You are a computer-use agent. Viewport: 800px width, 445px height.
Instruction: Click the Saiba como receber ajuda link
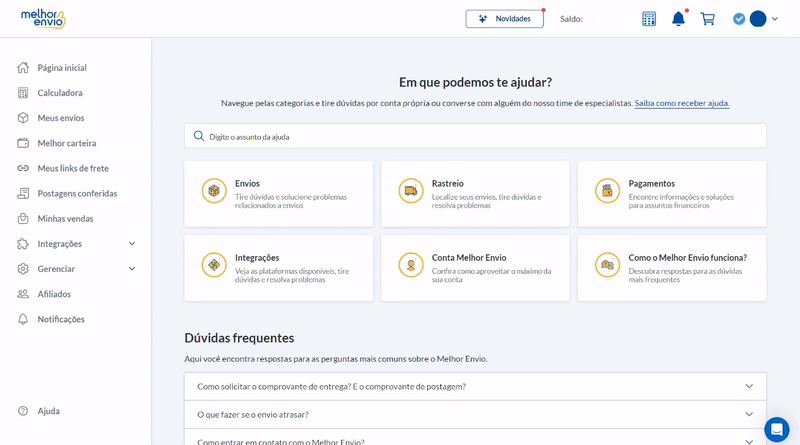pyautogui.click(x=682, y=103)
